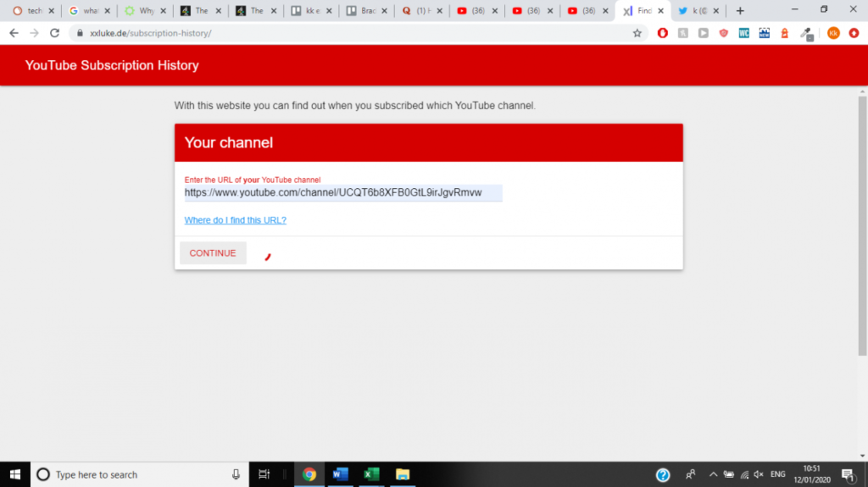The image size is (868, 487).
Task: Click the page vertical scrollbar
Action: point(862,226)
